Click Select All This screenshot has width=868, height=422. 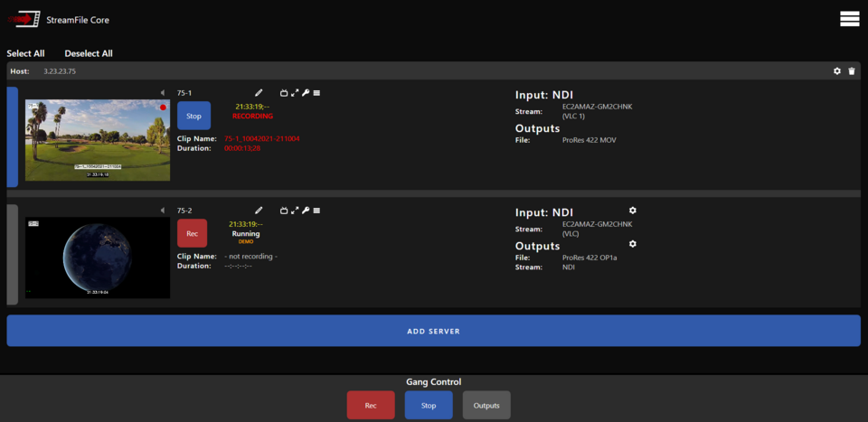[25, 53]
